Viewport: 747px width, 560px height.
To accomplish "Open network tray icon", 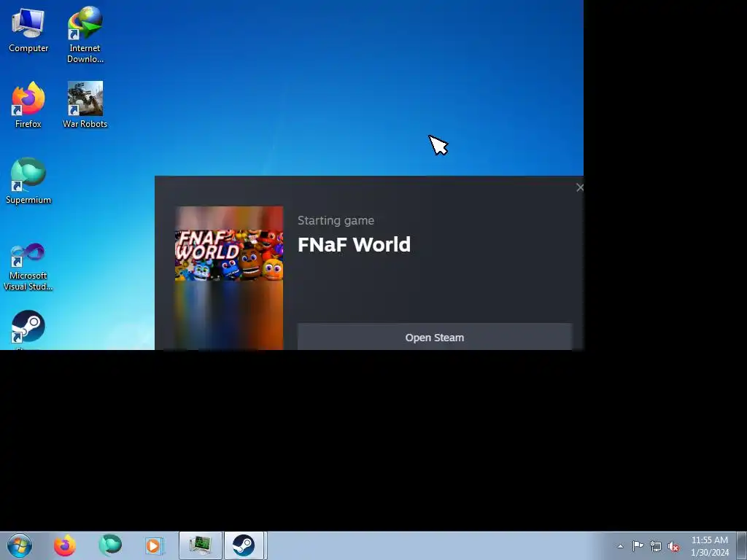I will coord(656,546).
